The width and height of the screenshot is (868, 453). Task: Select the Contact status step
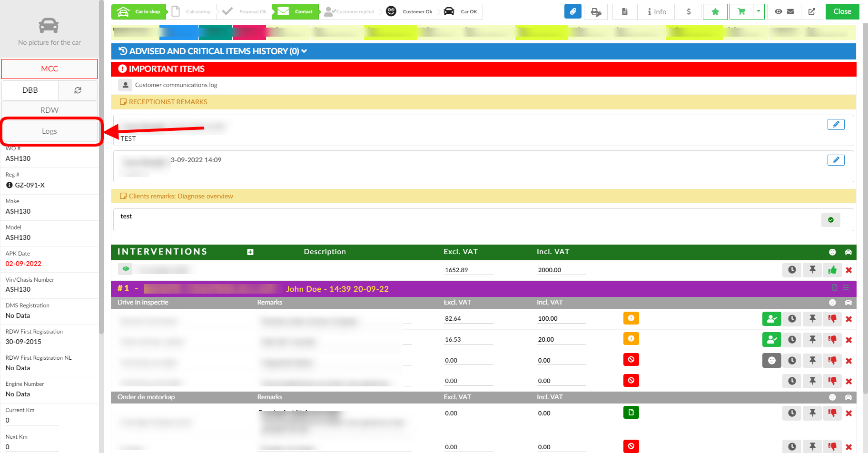296,12
